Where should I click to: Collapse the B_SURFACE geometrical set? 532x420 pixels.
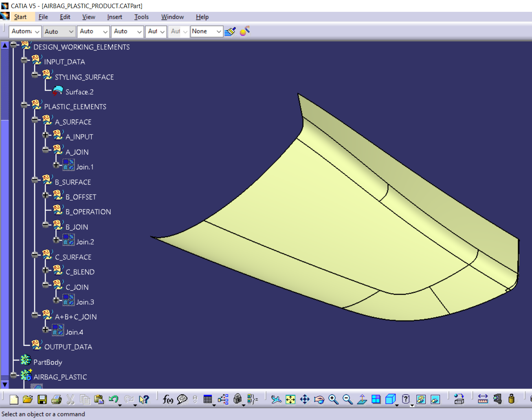click(35, 180)
